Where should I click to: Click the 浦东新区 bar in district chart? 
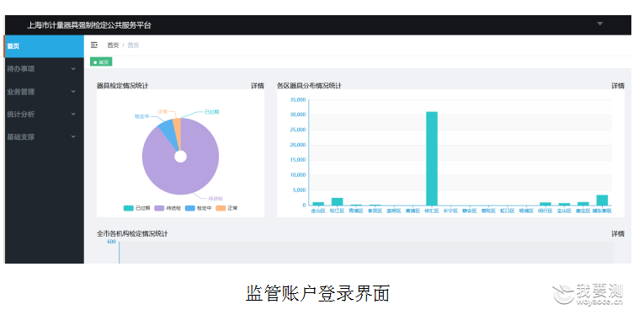point(602,200)
